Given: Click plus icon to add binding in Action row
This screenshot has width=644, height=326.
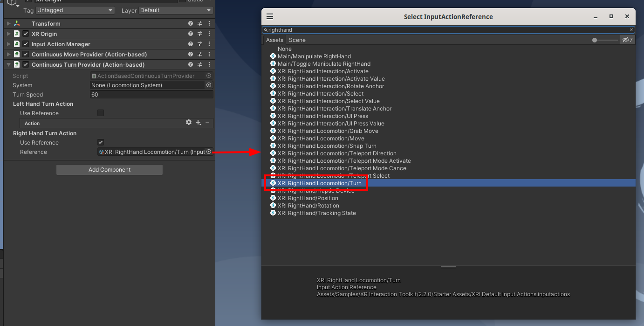Looking at the screenshot, I should pos(198,123).
